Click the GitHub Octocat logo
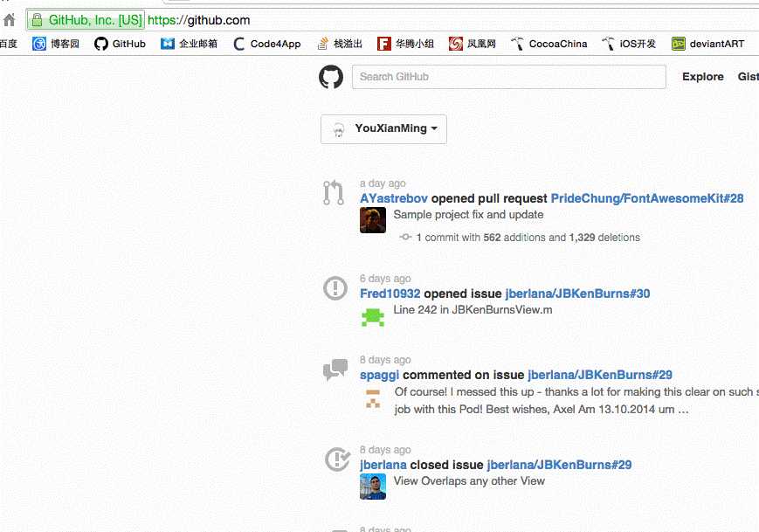This screenshot has width=759, height=532. (331, 77)
